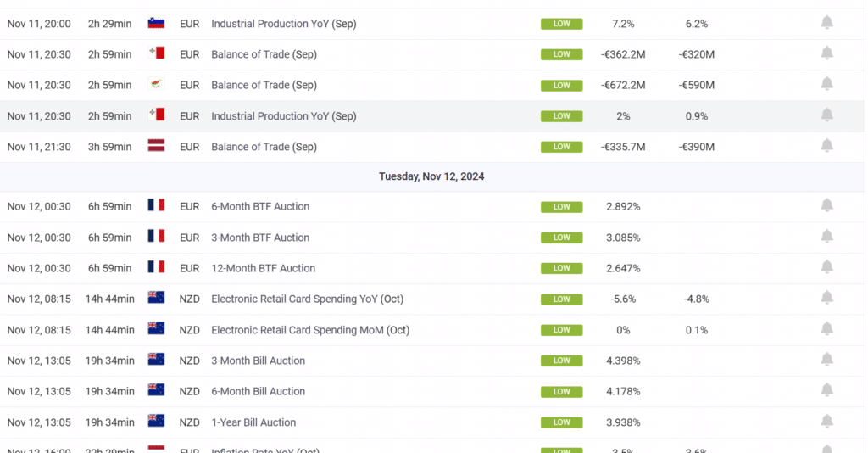Screen dimensions: 868x453
Task: Click the bell icon for 6-Month BTF Auction
Action: [x=826, y=205]
